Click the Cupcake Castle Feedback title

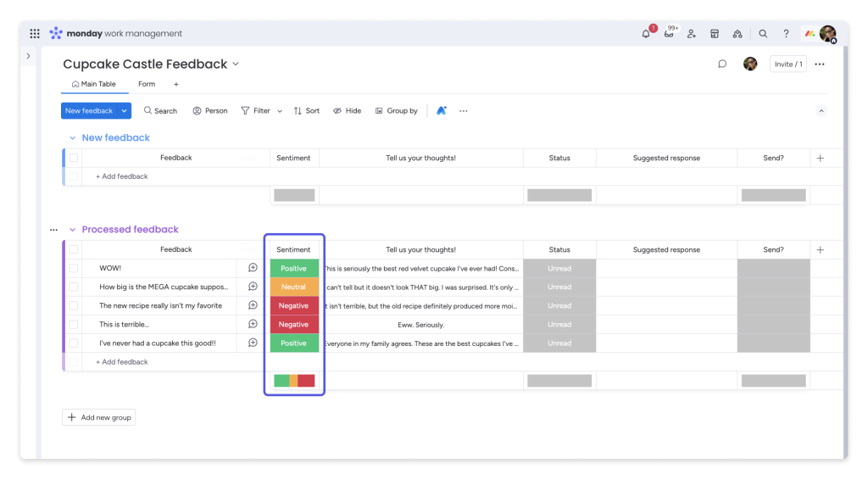click(145, 64)
